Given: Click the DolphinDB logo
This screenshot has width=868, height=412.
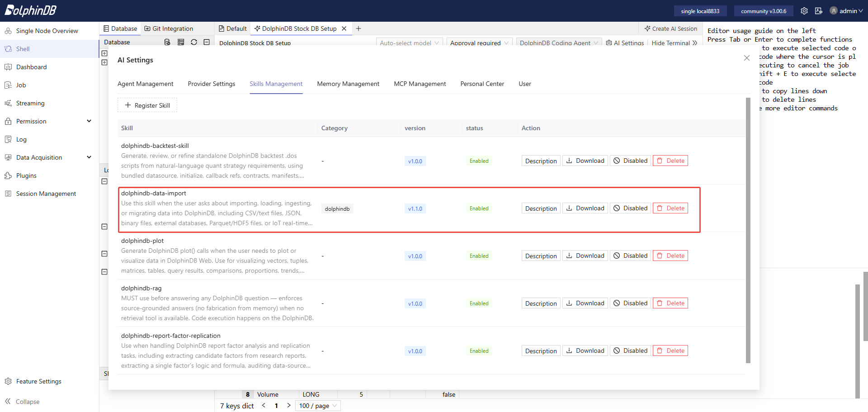Looking at the screenshot, I should click(30, 10).
